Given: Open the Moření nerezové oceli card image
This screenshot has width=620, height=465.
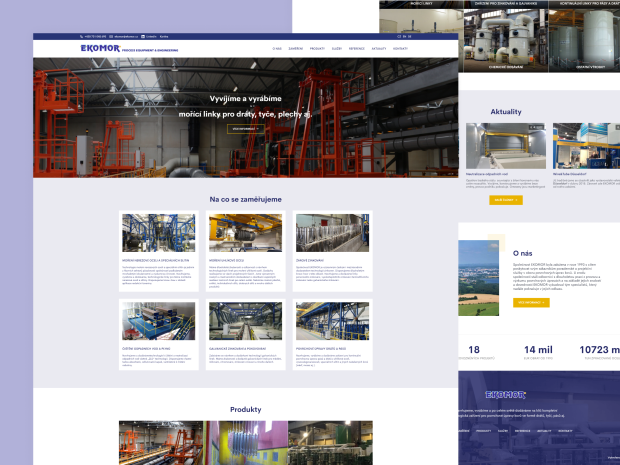Looking at the screenshot, I should 145,233.
